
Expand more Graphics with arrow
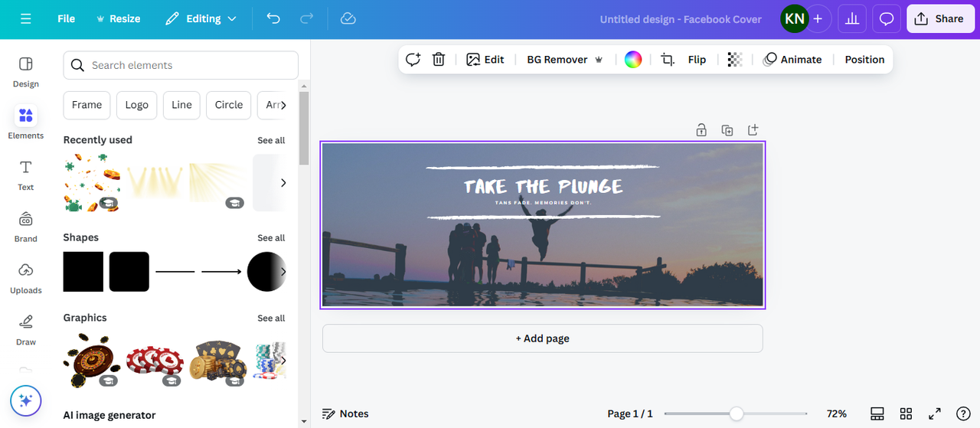pyautogui.click(x=283, y=360)
